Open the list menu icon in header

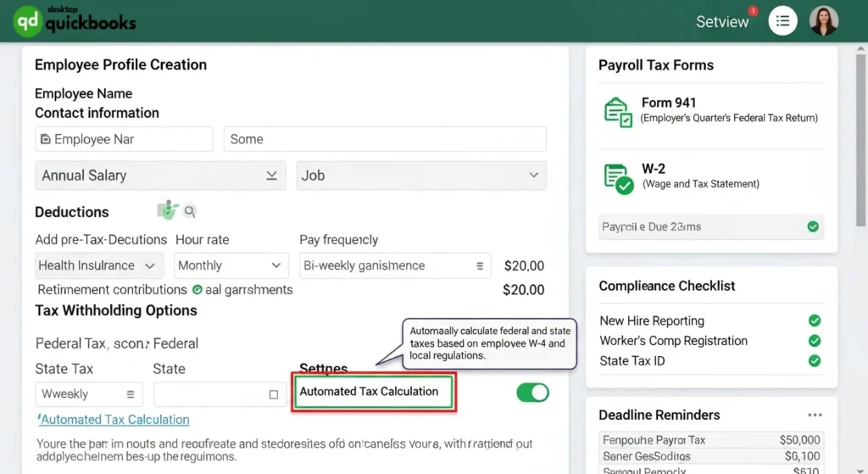click(x=782, y=21)
